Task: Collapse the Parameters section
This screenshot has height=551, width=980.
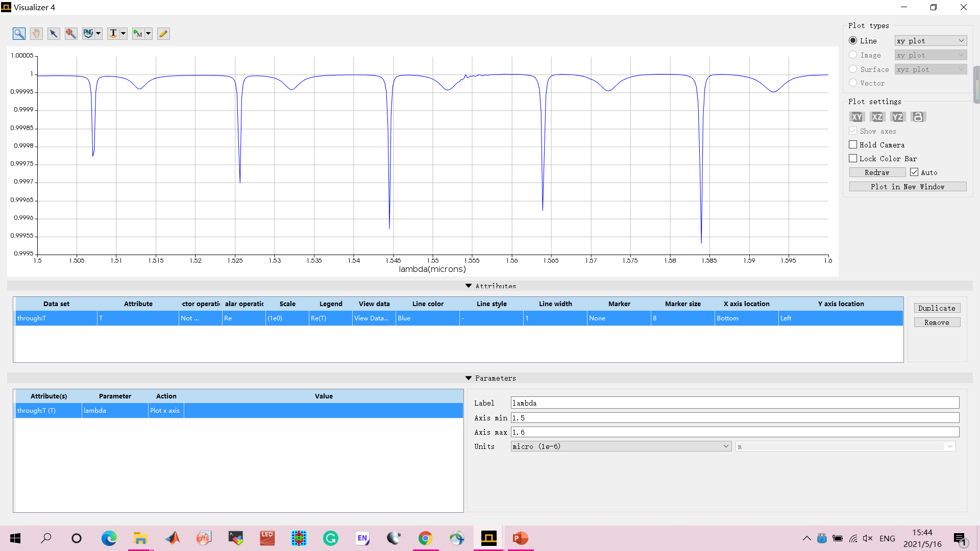Action: (469, 378)
